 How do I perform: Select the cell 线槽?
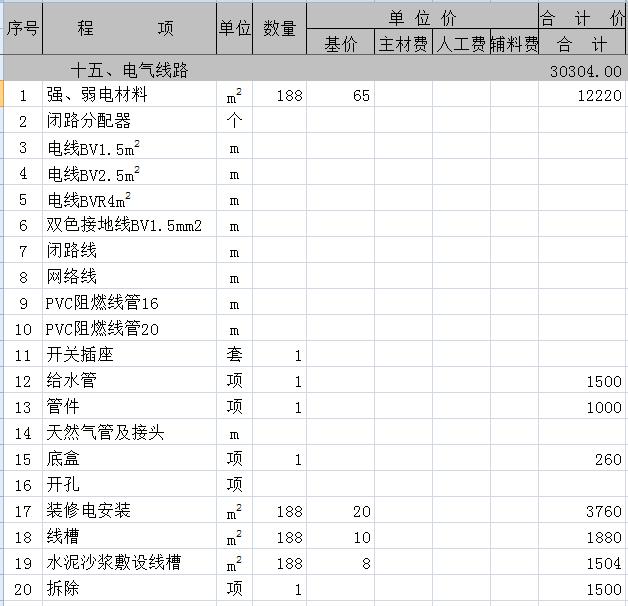[129, 536]
